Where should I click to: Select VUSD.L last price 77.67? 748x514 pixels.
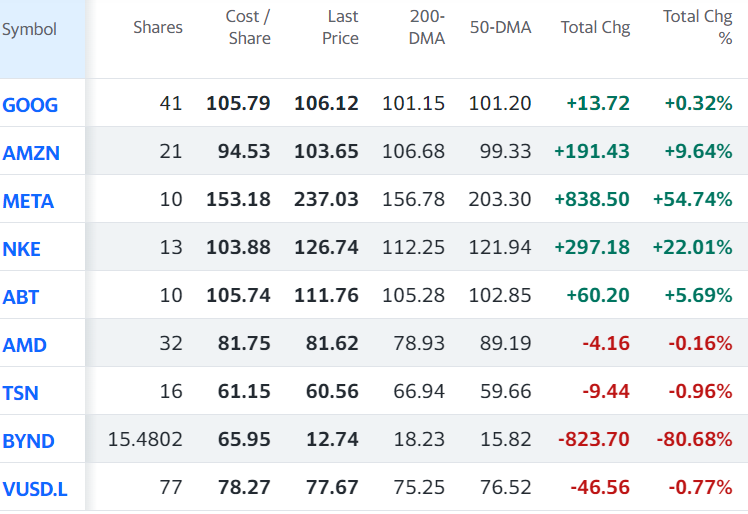332,488
